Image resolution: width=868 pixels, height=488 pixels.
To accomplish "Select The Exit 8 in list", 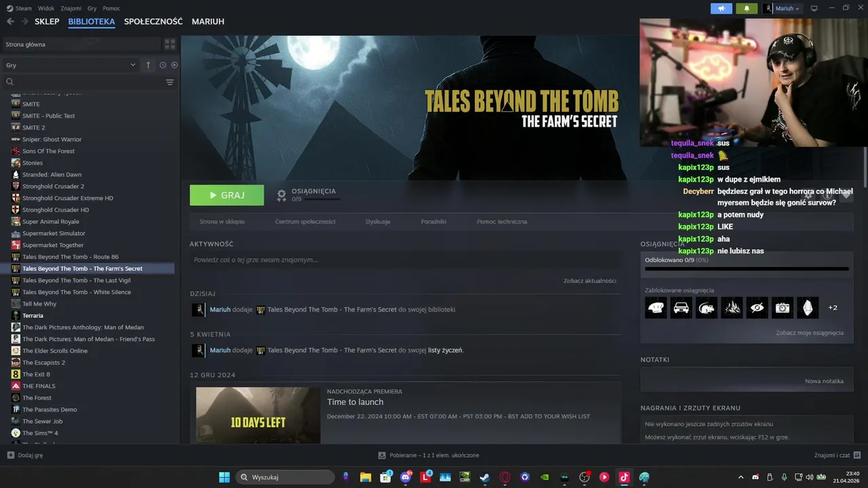I will [x=36, y=374].
